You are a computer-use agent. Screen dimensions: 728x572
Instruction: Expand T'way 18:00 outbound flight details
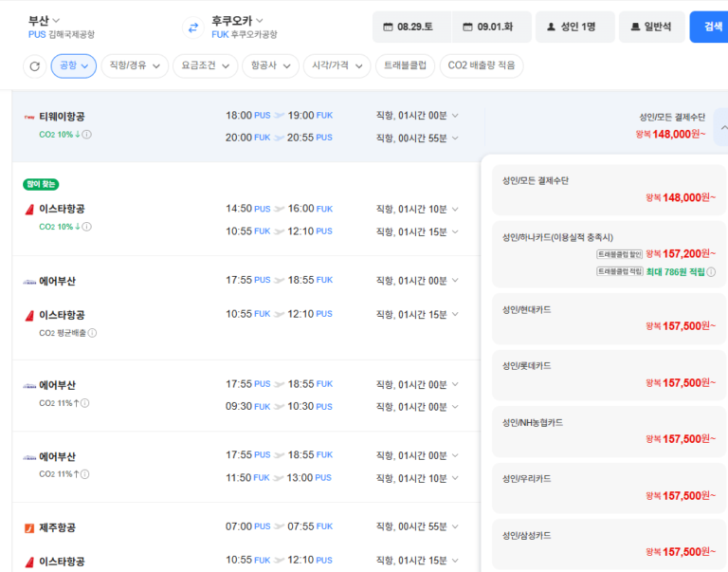tap(455, 115)
